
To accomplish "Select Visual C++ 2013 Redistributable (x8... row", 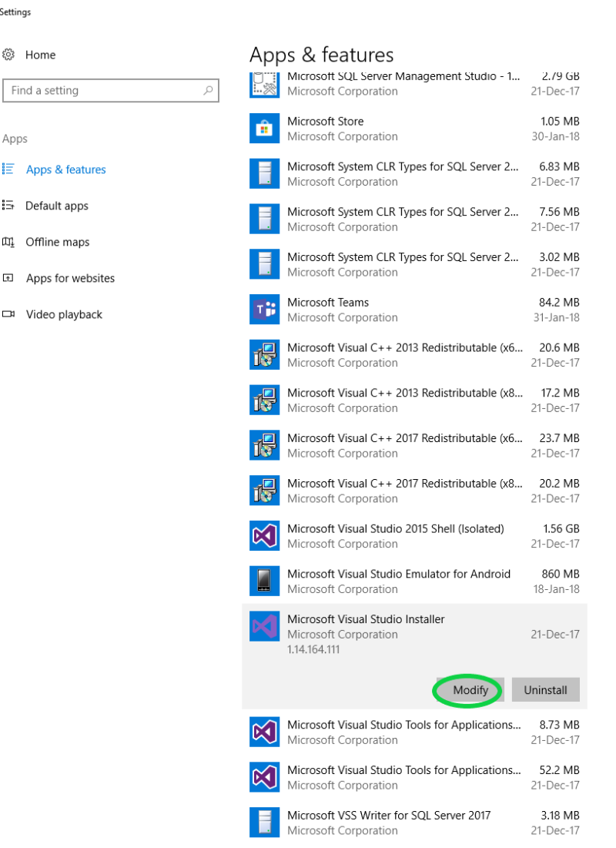I will (414, 400).
